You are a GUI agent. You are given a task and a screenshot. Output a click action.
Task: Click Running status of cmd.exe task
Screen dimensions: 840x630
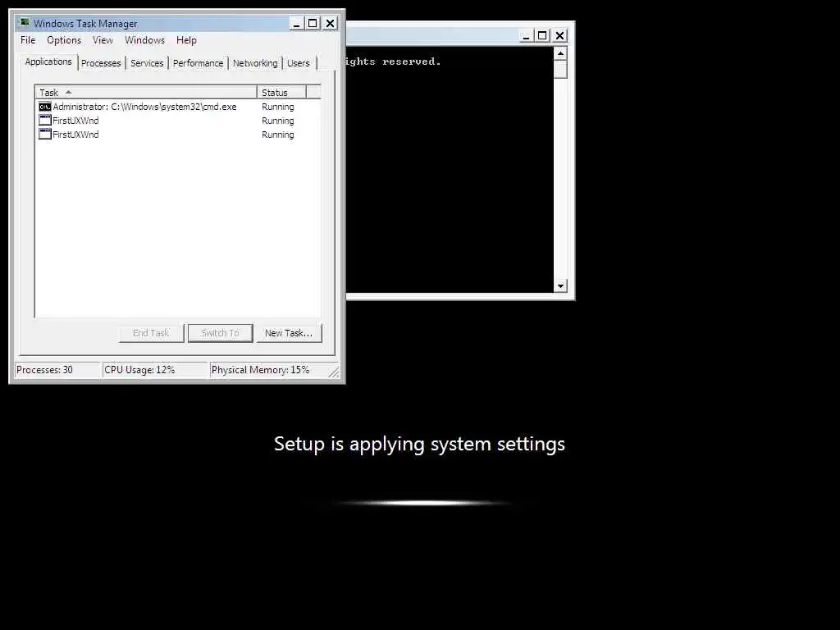point(277,107)
